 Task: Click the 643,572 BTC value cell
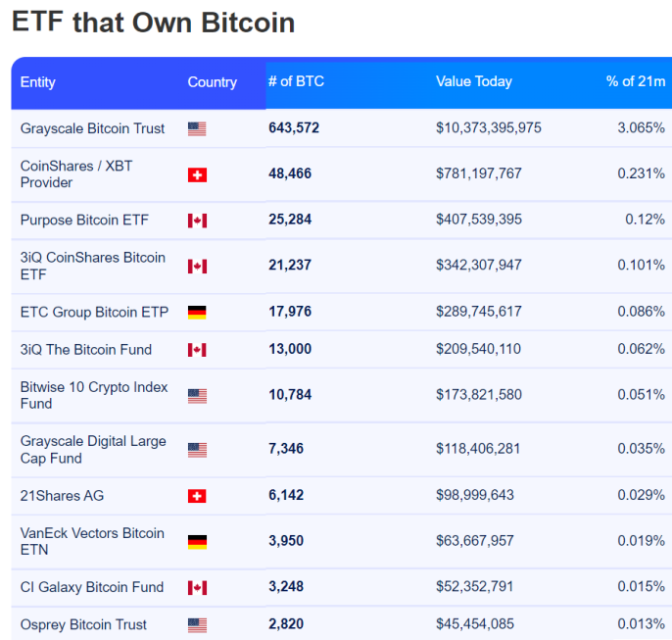(x=294, y=127)
